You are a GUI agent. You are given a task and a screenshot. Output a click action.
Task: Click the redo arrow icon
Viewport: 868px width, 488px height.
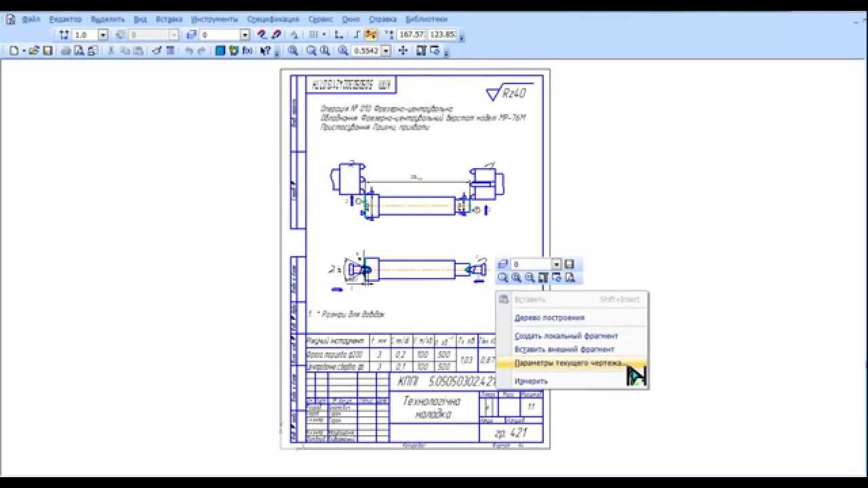point(201,50)
